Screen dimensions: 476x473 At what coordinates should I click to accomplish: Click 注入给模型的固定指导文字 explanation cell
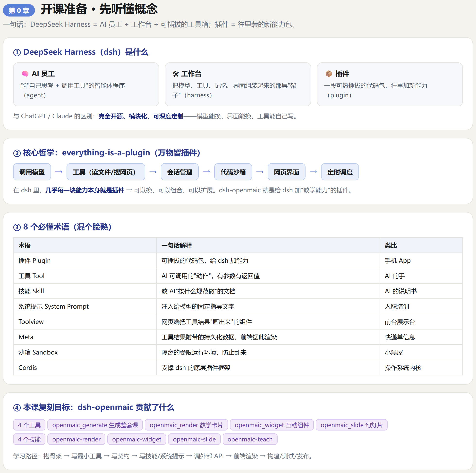(x=268, y=306)
